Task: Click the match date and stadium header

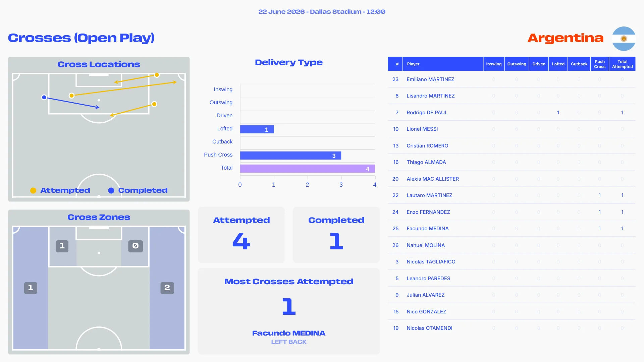Action: pos(322,12)
